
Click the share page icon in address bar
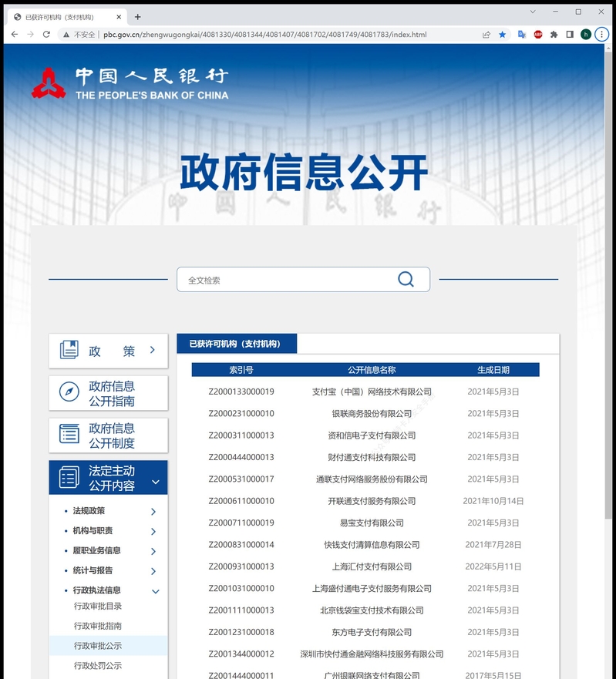point(486,35)
